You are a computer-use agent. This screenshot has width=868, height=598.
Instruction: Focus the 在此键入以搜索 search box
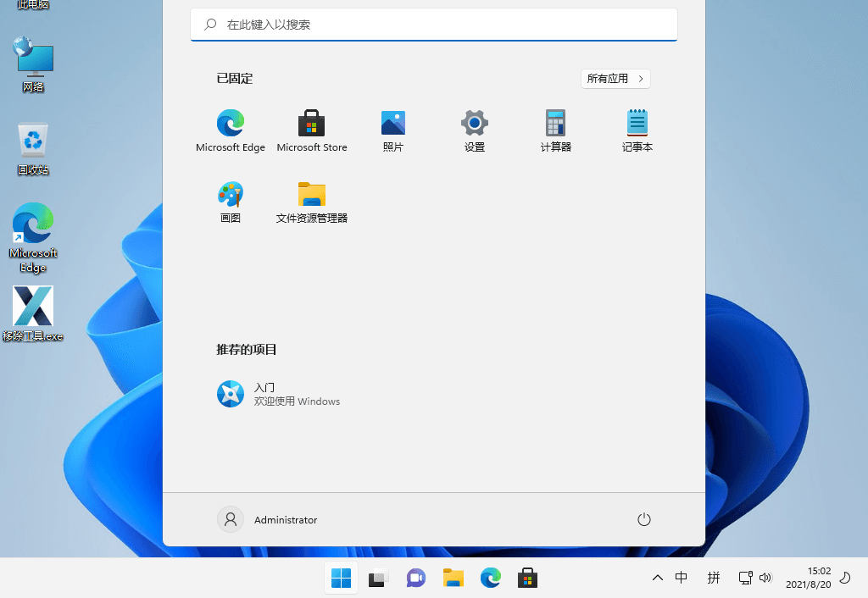[434, 25]
